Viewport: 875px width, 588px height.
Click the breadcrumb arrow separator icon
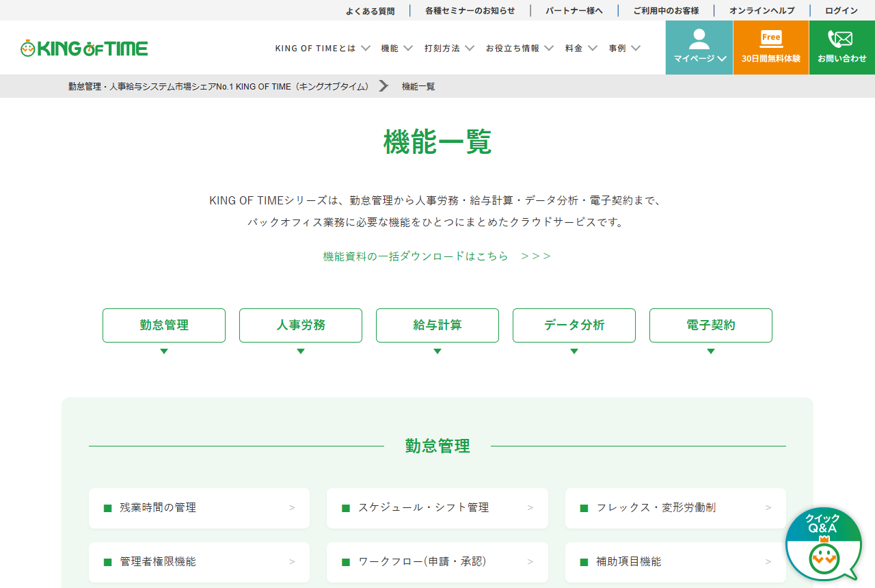coord(383,86)
